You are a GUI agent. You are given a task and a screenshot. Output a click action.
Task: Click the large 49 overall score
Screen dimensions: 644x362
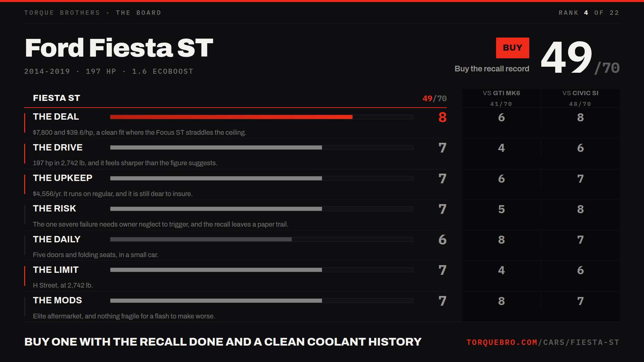pyautogui.click(x=567, y=57)
